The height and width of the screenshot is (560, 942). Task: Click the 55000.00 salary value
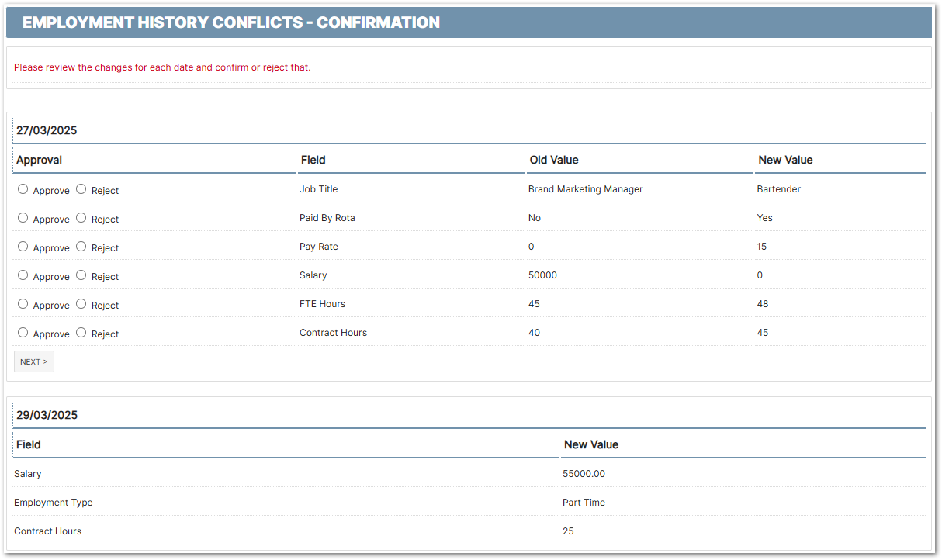click(584, 474)
